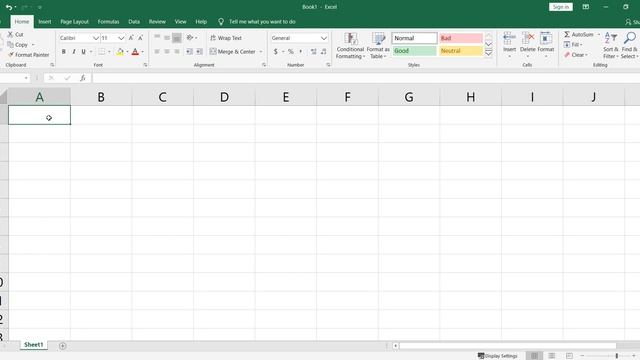This screenshot has height=360, width=640.
Task: Switch to the Formulas tab
Action: coord(108,22)
